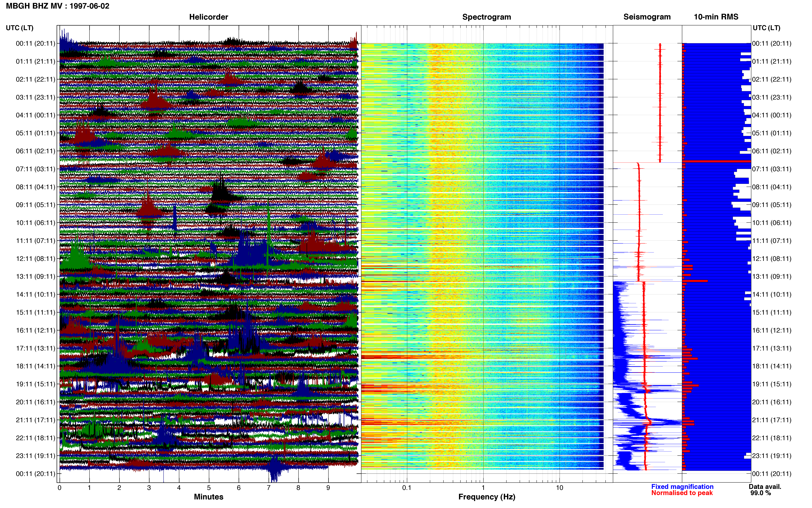
Task: Click '23:11 (19:11)' on the Helicorder time axis
Action: 36,456
